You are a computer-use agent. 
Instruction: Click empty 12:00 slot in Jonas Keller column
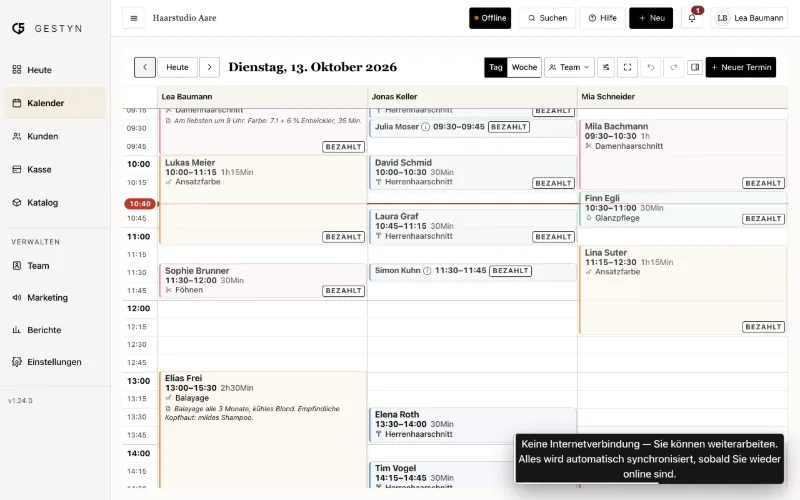472,309
